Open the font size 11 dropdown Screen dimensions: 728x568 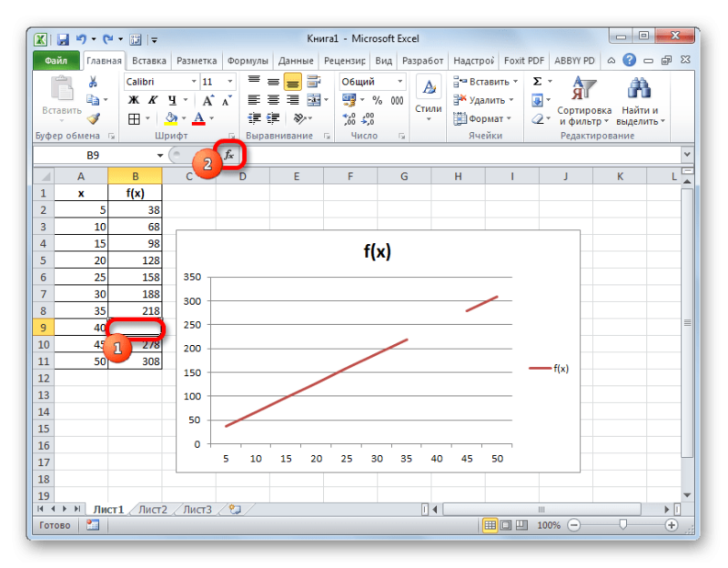(230, 82)
